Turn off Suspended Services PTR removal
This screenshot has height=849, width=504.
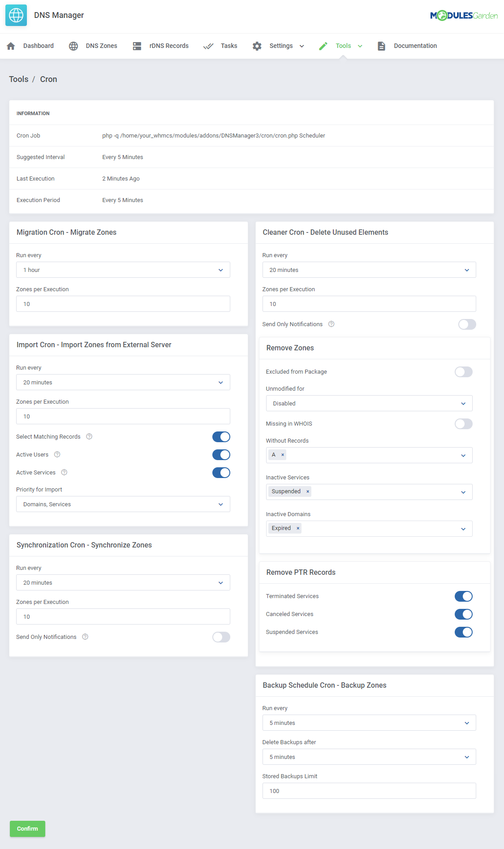(x=464, y=632)
